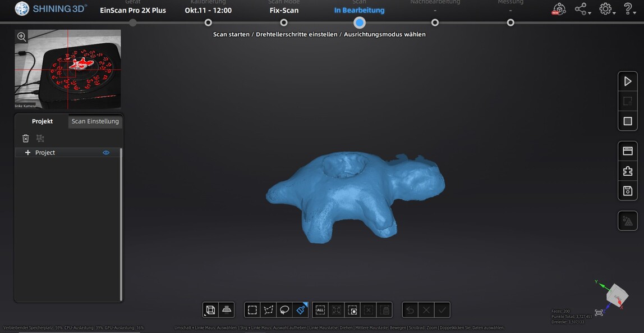
Task: Go to Kalibrierung step Okt.11 - 12:00
Action: coord(208,10)
